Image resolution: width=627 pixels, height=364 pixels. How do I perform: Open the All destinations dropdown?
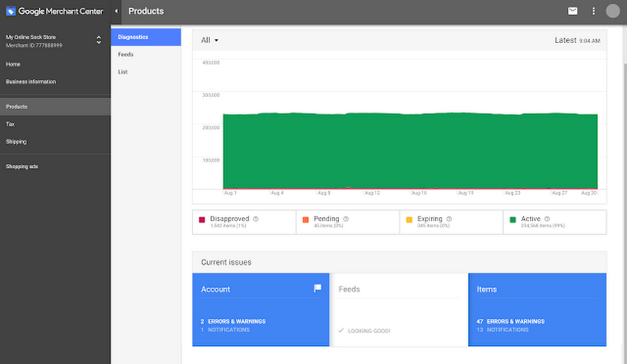[209, 40]
